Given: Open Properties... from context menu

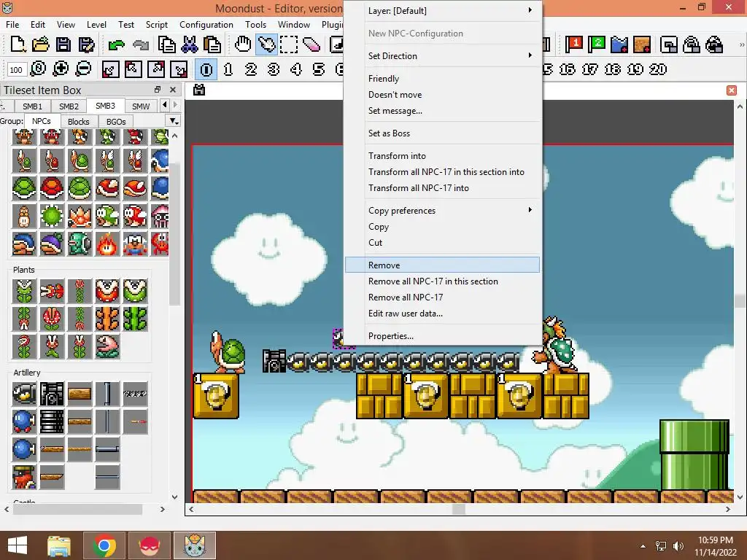Looking at the screenshot, I should click(443, 336).
